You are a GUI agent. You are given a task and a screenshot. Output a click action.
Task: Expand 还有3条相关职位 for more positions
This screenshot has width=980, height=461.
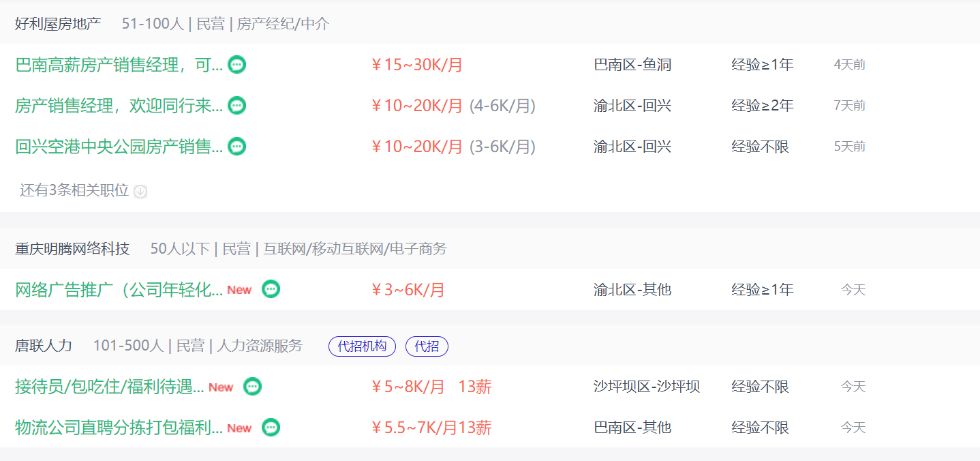coord(74,191)
